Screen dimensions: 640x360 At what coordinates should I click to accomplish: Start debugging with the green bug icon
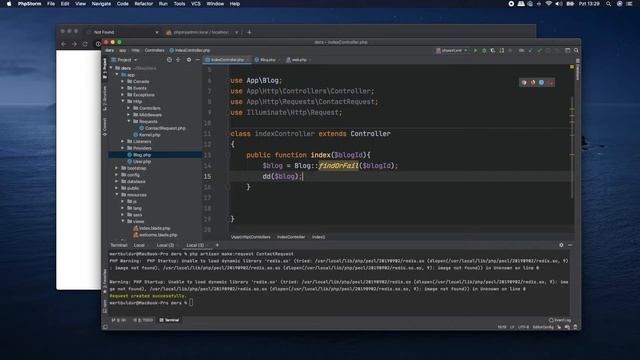(484, 51)
